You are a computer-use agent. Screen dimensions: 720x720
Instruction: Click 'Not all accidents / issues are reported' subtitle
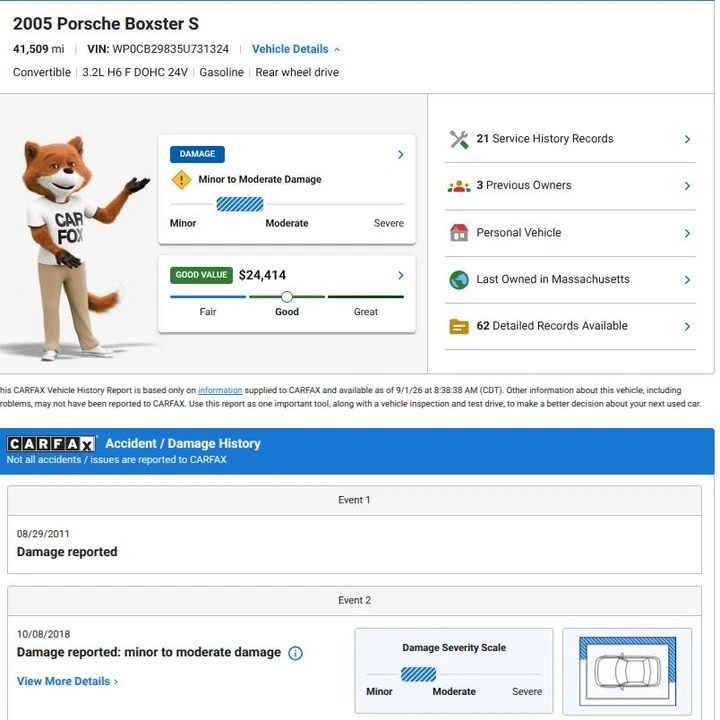[117, 460]
